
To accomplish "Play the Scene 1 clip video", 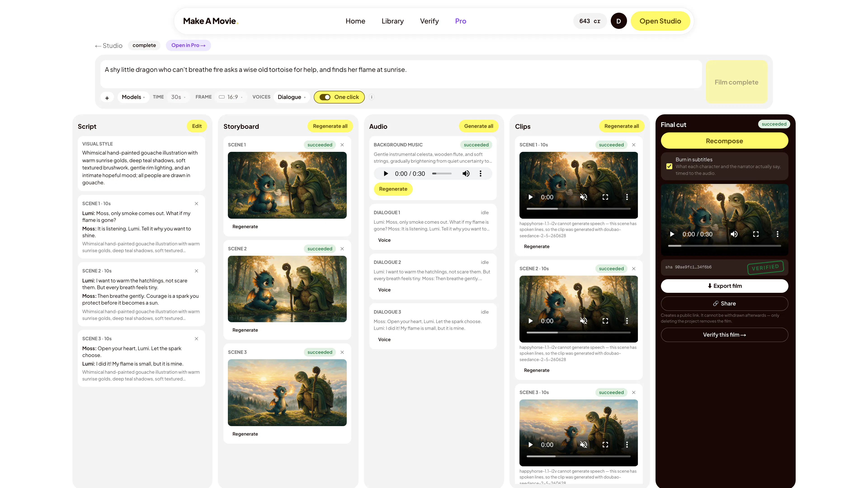I will pyautogui.click(x=531, y=197).
